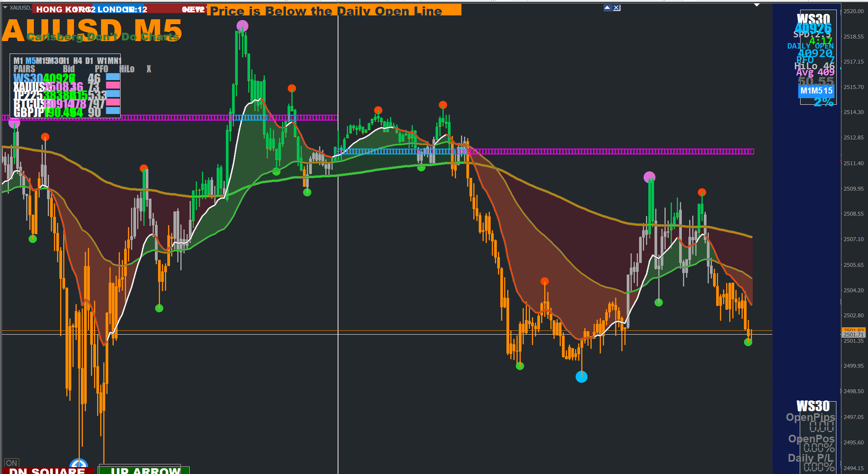Click the BTCUSD pair row in the dashboard
This screenshot has height=474, width=868.
[29, 104]
